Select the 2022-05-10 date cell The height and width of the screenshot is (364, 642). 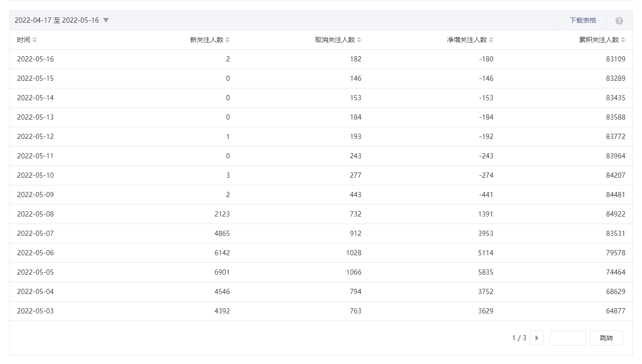(x=35, y=175)
